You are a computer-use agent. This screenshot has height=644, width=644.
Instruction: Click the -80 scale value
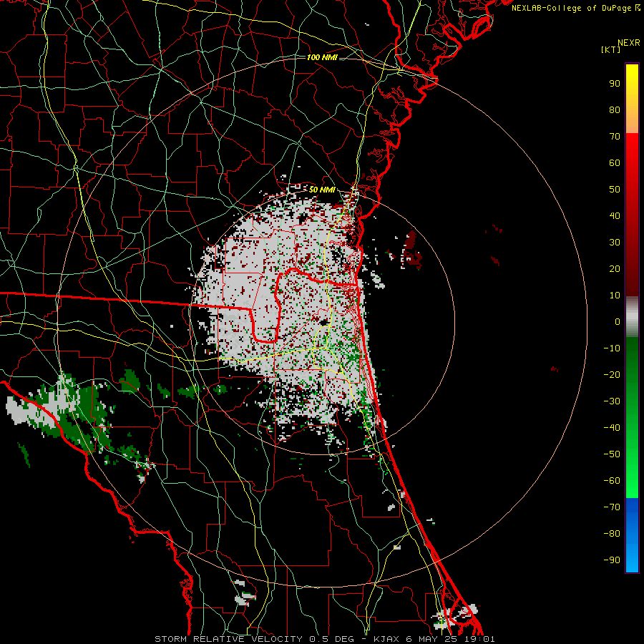point(612,534)
